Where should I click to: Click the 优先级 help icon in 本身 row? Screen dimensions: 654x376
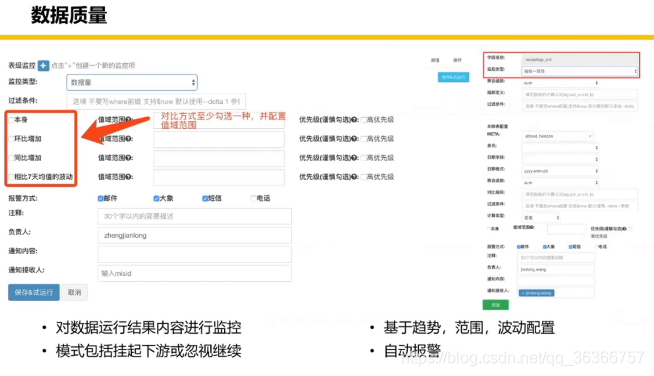[x=354, y=120]
